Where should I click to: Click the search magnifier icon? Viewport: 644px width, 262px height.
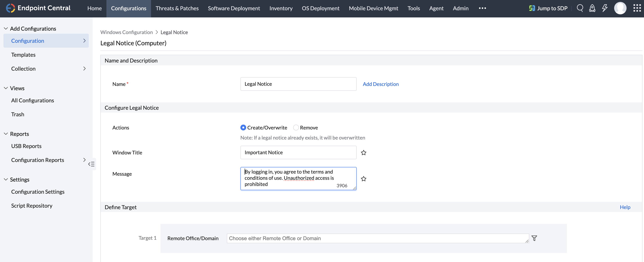580,8
